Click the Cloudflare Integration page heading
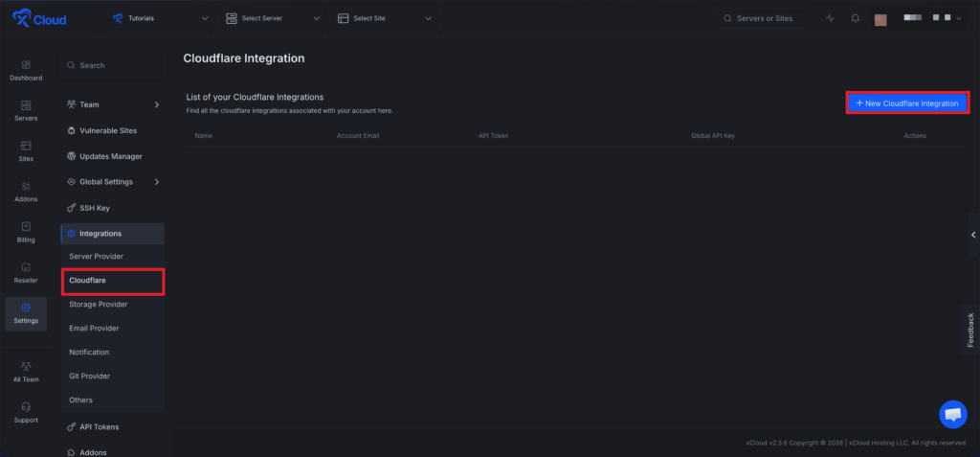The height and width of the screenshot is (457, 980). 244,58
